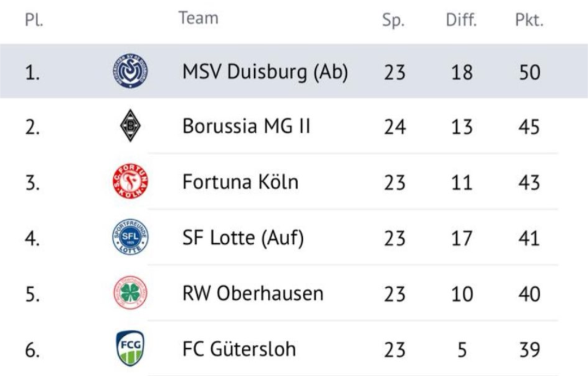
Task: Sort by the Diff. column header
Action: (x=461, y=21)
